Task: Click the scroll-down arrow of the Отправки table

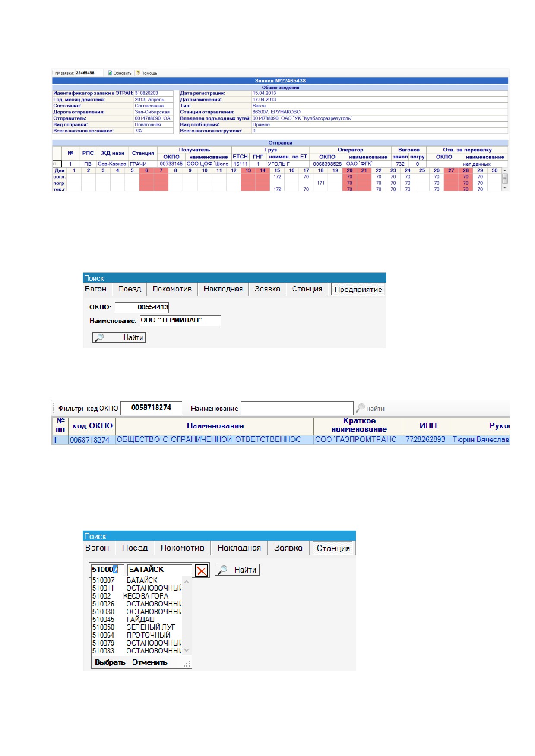Action: (505, 188)
